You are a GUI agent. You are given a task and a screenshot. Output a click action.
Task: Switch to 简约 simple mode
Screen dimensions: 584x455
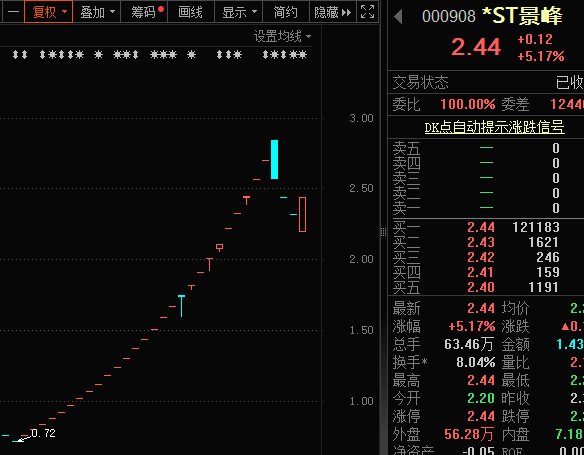pos(286,12)
